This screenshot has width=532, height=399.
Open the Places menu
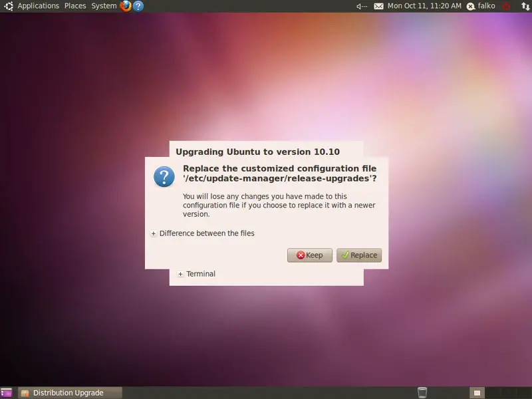(x=75, y=6)
